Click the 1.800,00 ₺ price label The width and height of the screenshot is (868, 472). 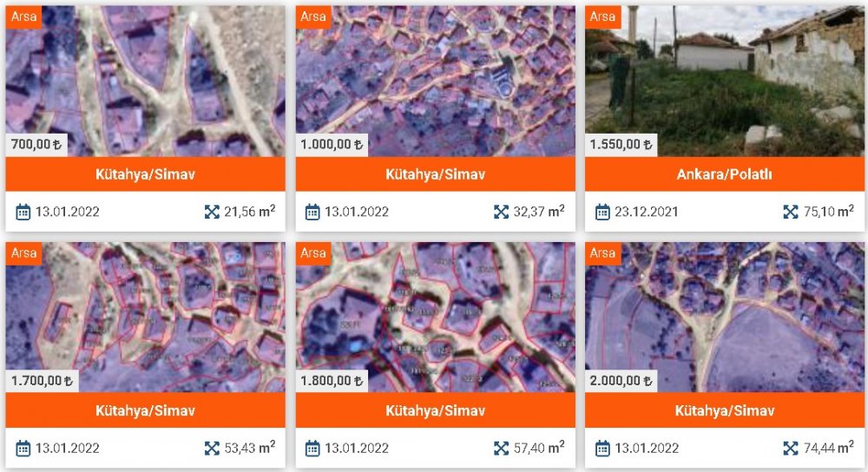pos(332,381)
